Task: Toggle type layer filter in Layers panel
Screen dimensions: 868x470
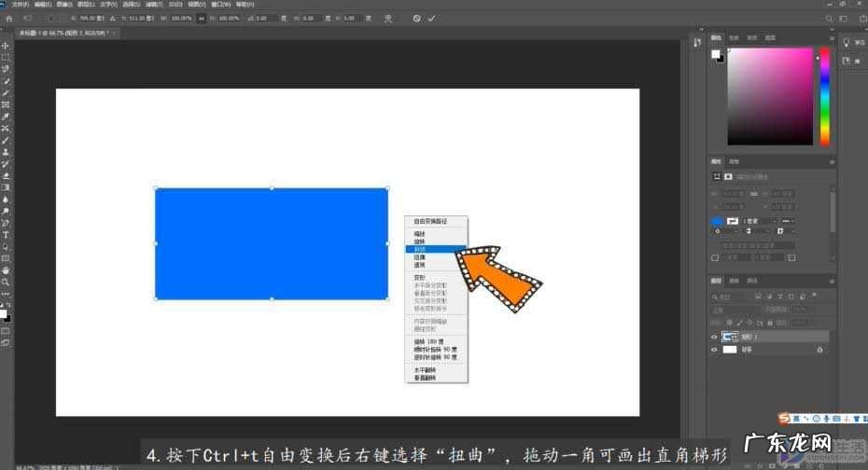Action: (780, 297)
